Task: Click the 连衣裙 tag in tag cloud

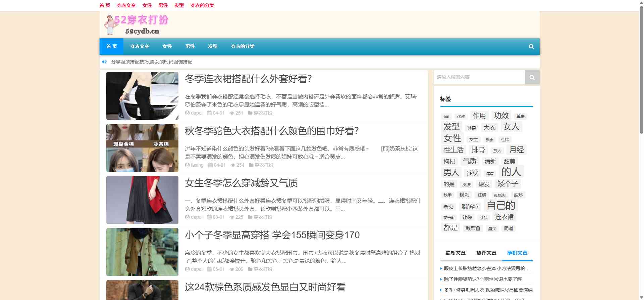Action: (504, 217)
